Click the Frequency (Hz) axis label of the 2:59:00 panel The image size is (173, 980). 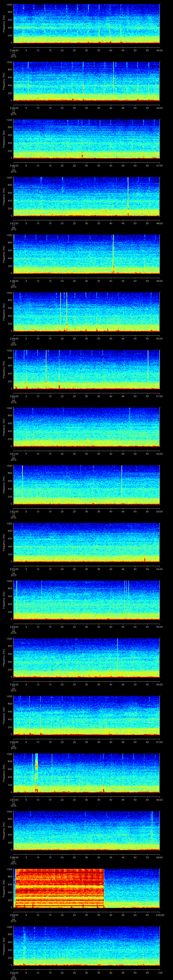4,888
